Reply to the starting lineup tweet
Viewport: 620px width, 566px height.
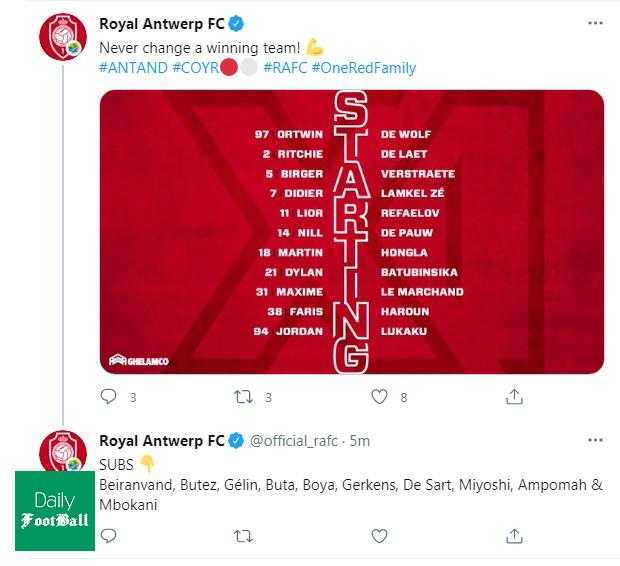111,397
